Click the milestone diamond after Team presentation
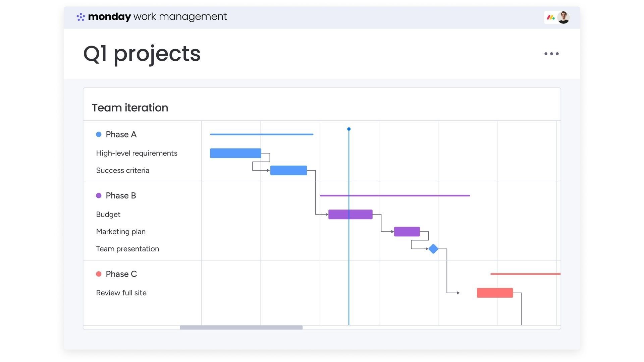The height and width of the screenshot is (362, 644). [433, 249]
